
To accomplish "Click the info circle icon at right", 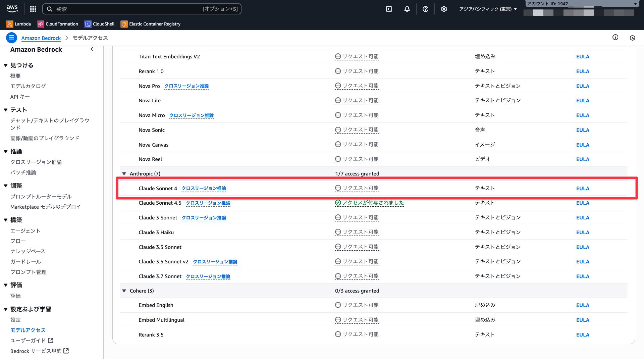I will point(615,38).
